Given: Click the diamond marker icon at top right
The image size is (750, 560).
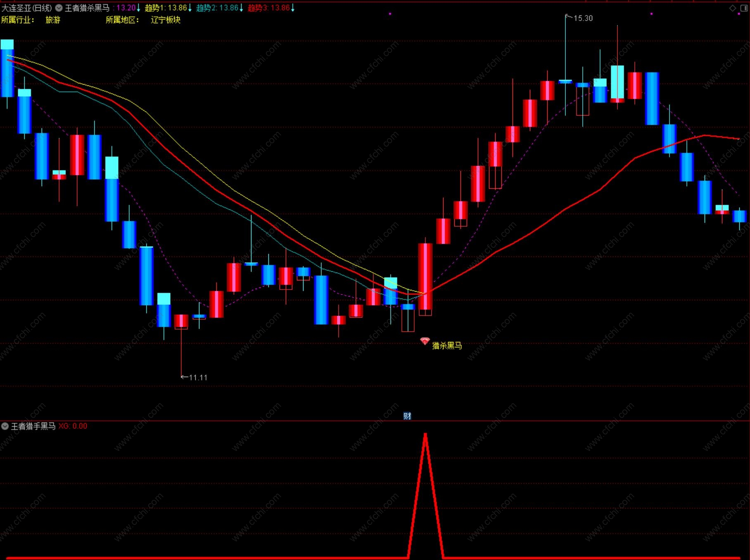Looking at the screenshot, I should (733, 8).
